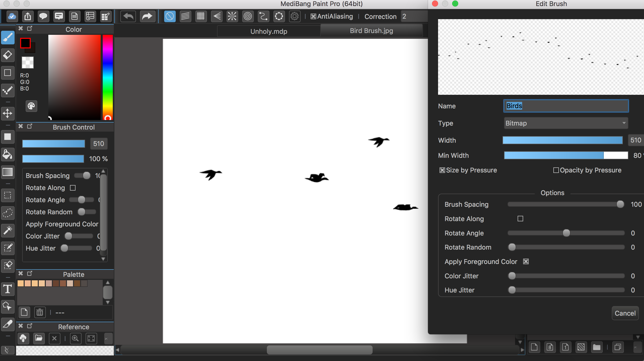This screenshot has width=644, height=361.
Task: Select the Move tool
Action: (8, 113)
